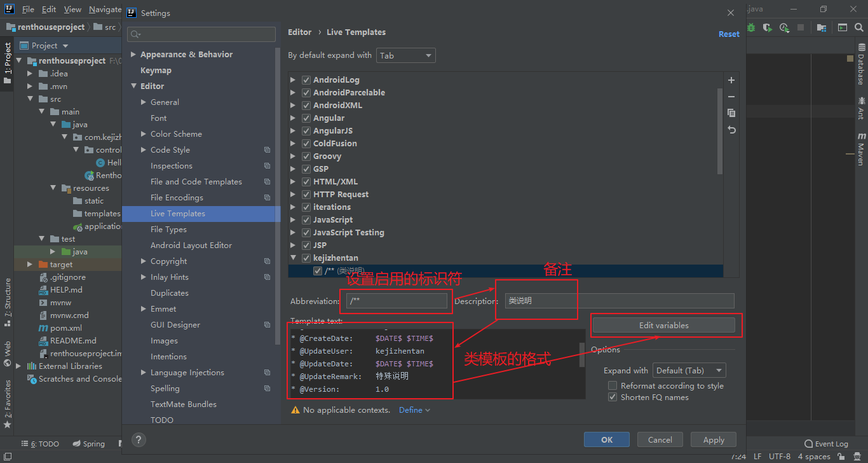The image size is (868, 463).
Task: Toggle JavaScript Testing group checkbox
Action: click(x=306, y=233)
